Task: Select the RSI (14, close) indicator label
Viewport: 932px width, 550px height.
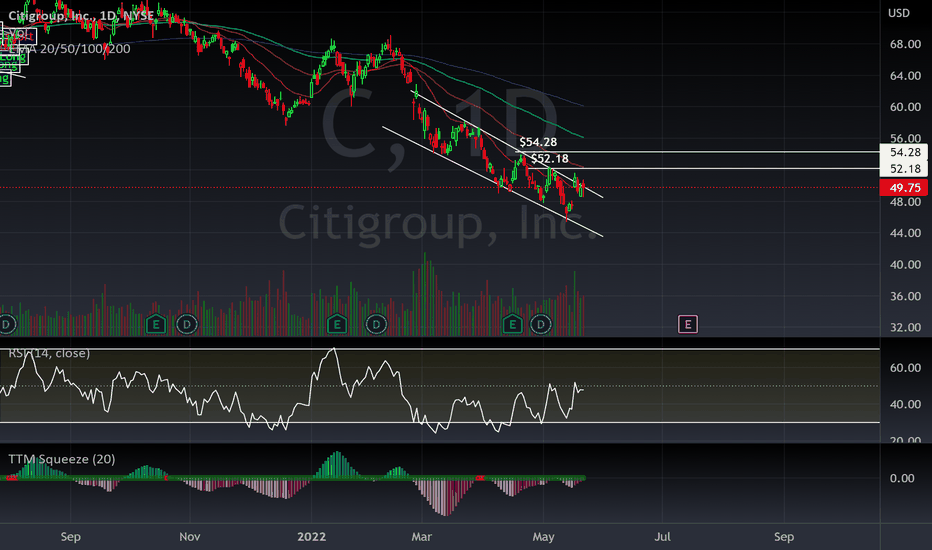Action: point(49,353)
